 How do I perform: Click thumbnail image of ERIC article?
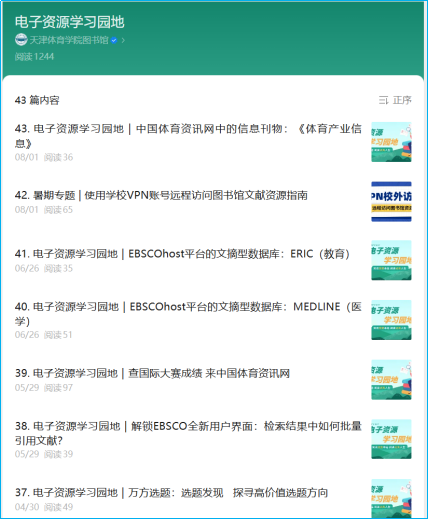pyautogui.click(x=391, y=260)
